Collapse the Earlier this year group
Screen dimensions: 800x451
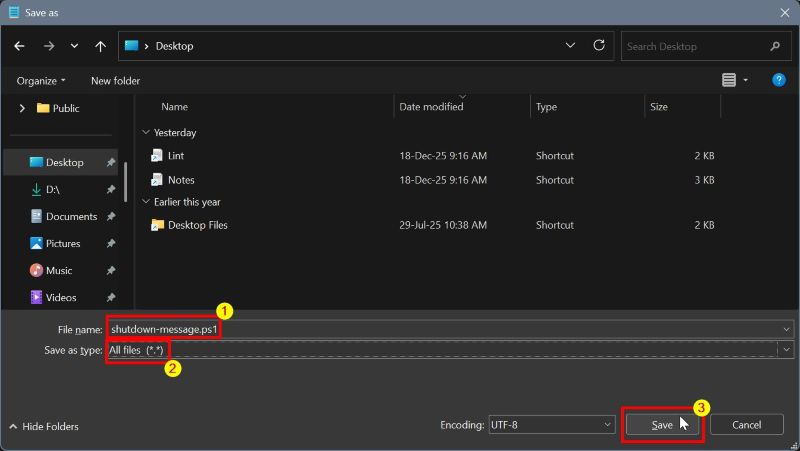pyautogui.click(x=145, y=202)
